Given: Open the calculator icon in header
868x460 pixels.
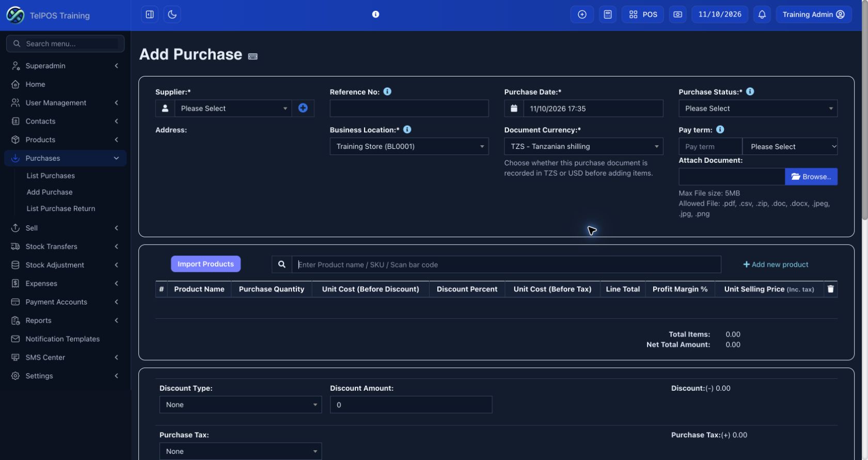Looking at the screenshot, I should [x=608, y=14].
